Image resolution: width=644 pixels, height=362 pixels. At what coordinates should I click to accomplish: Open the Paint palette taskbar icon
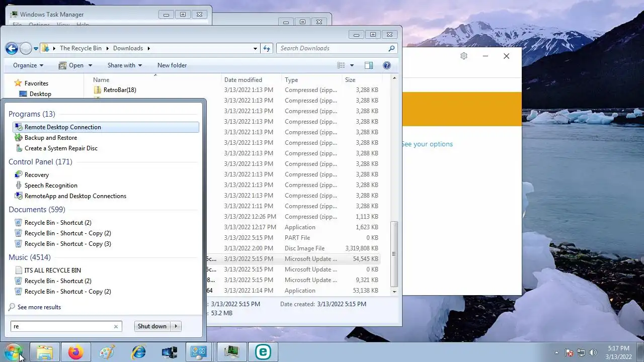click(x=107, y=352)
